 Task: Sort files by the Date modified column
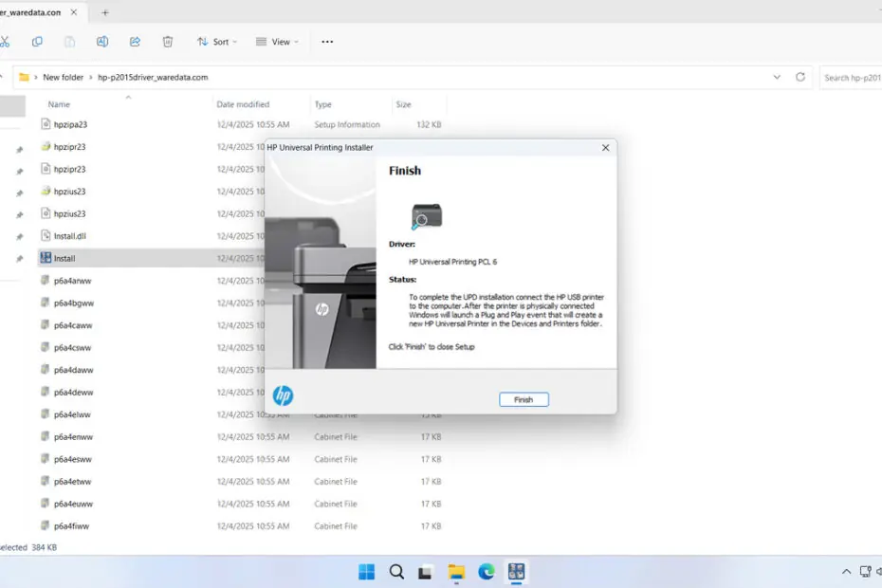243,104
